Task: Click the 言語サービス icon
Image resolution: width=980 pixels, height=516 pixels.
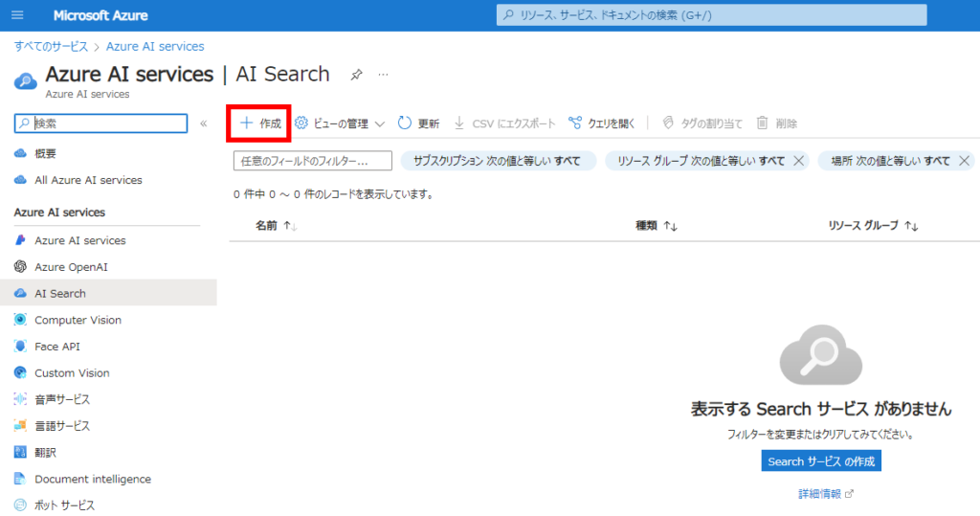Action: point(21,425)
